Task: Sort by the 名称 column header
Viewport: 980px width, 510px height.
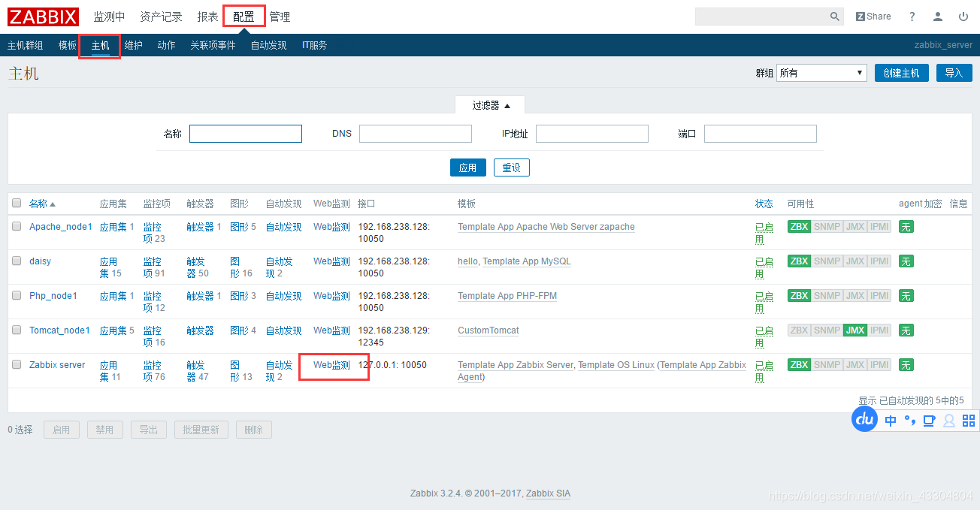Action: [x=42, y=204]
